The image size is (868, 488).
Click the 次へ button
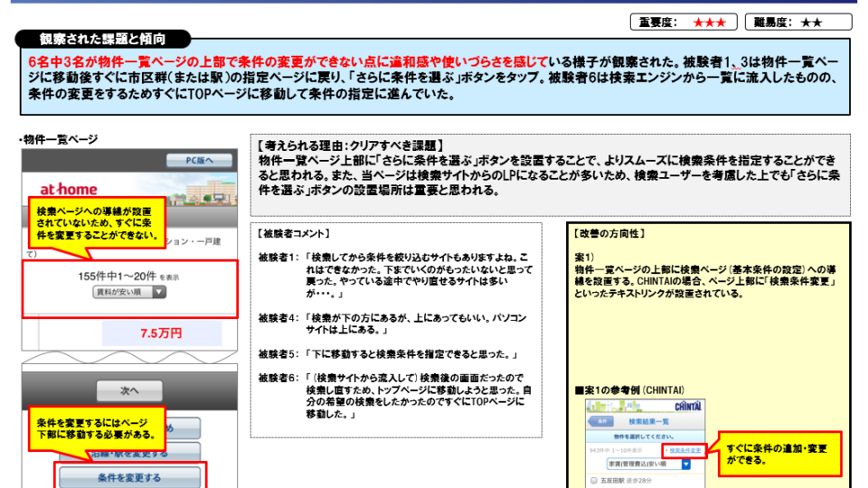tap(129, 390)
